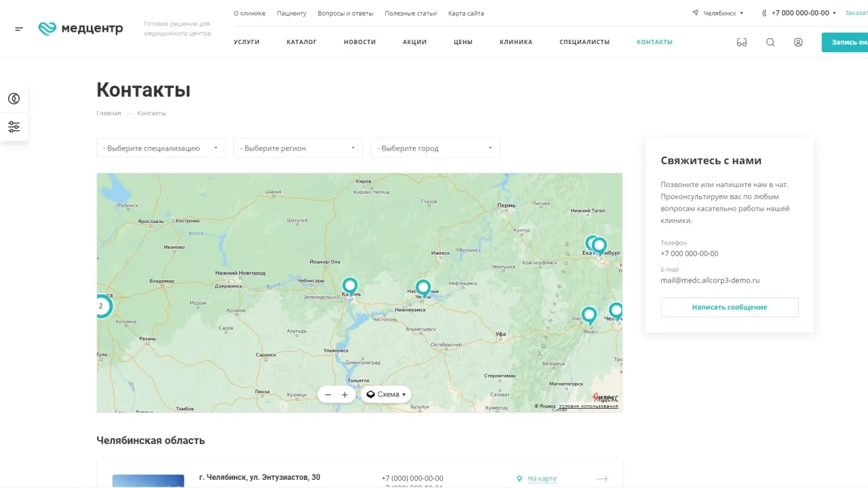This screenshot has height=488, width=868.
Task: Open settings sliders icon on left panel
Action: (14, 127)
